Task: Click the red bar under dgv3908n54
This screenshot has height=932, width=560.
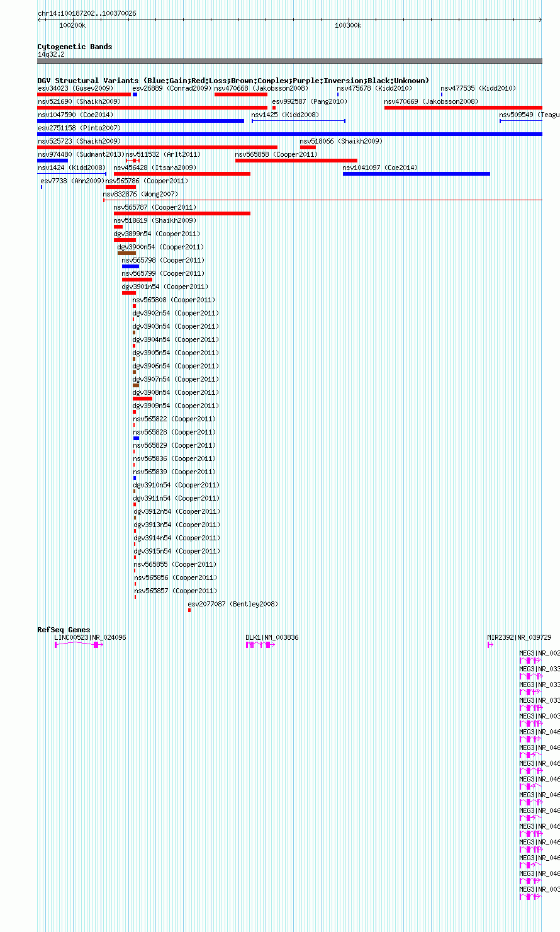Action: click(142, 399)
